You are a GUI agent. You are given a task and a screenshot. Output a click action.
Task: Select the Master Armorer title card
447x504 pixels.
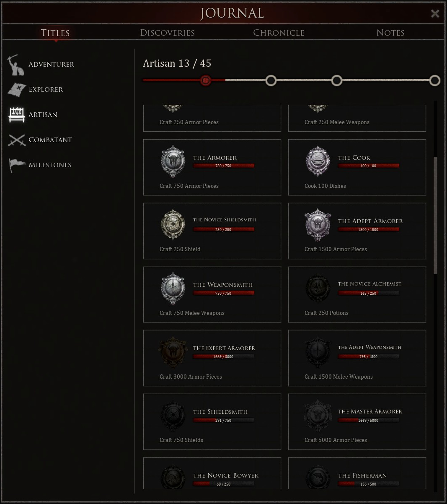[357, 421]
